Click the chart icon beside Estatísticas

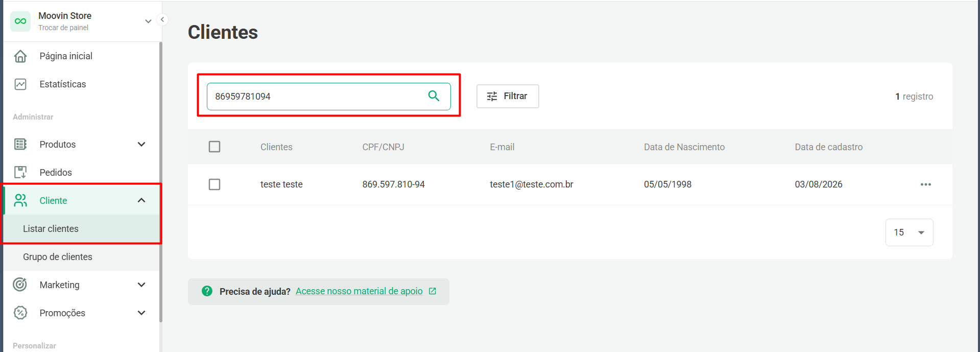20,84
